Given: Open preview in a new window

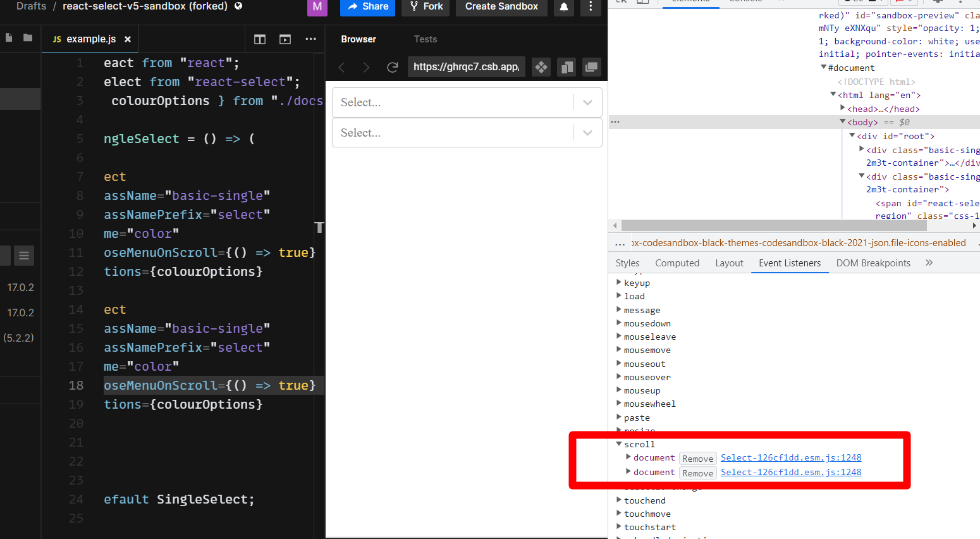Looking at the screenshot, I should (x=592, y=67).
